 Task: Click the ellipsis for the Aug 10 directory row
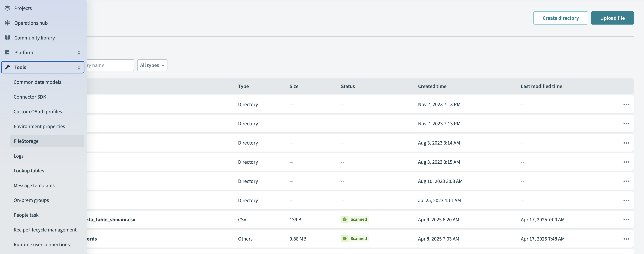point(626,181)
